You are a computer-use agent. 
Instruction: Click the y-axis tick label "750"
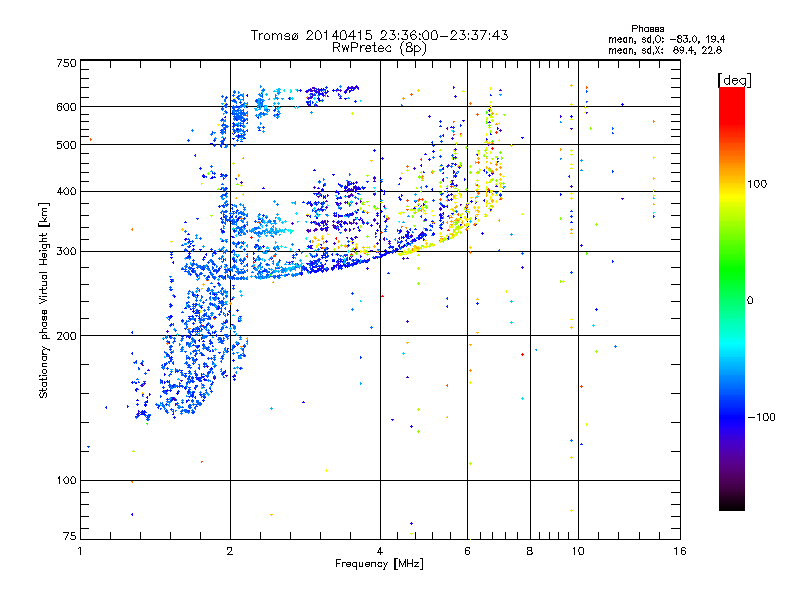pyautogui.click(x=67, y=63)
